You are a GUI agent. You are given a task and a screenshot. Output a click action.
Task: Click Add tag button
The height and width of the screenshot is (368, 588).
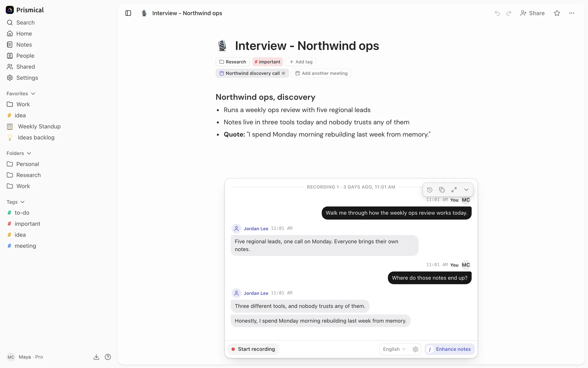pos(301,62)
